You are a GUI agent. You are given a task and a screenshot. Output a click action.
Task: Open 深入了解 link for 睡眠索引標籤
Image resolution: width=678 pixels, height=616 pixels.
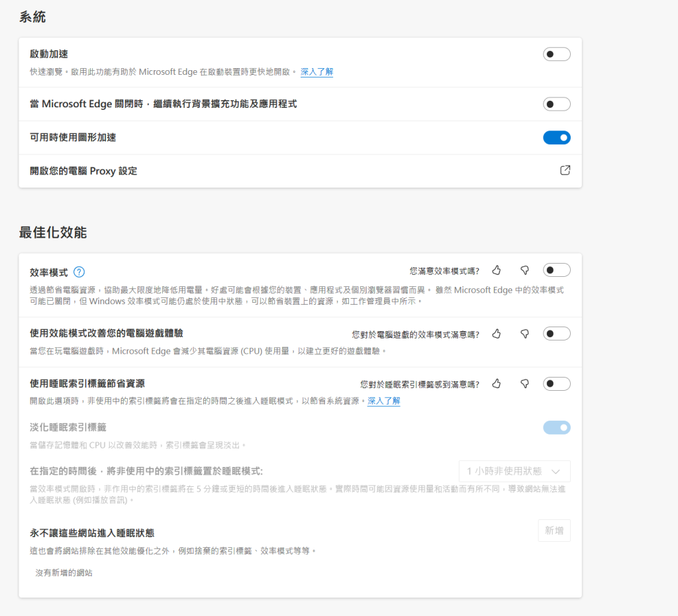[x=384, y=401]
